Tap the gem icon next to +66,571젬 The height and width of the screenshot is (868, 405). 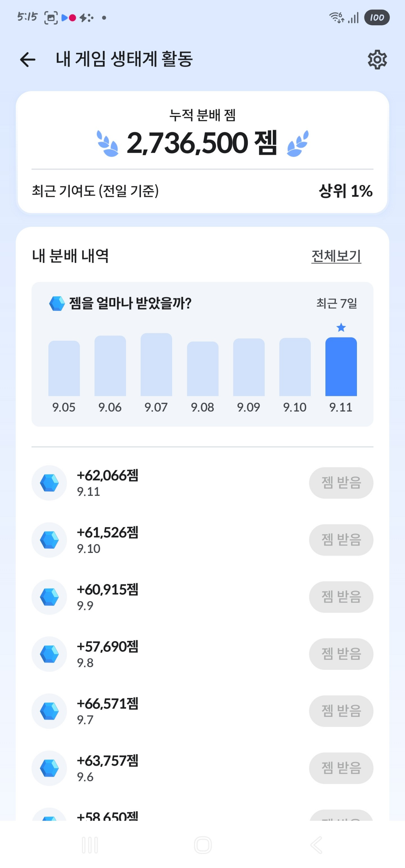pyautogui.click(x=49, y=711)
